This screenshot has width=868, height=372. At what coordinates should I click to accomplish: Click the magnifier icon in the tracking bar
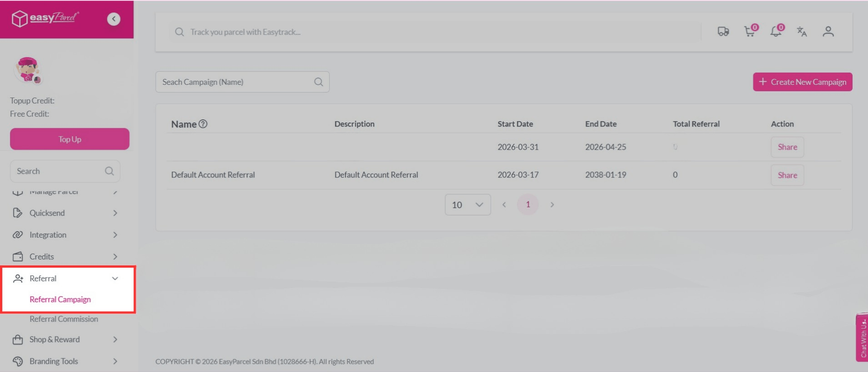(179, 32)
